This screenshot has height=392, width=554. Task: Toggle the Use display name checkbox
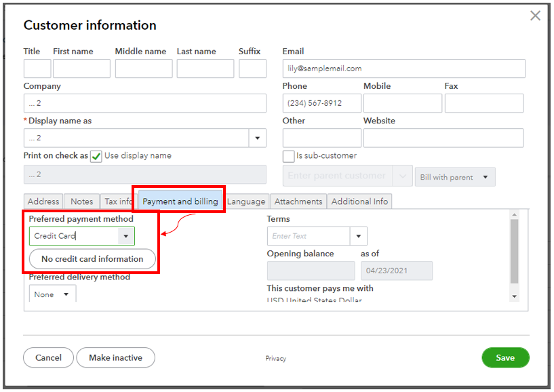coord(96,156)
